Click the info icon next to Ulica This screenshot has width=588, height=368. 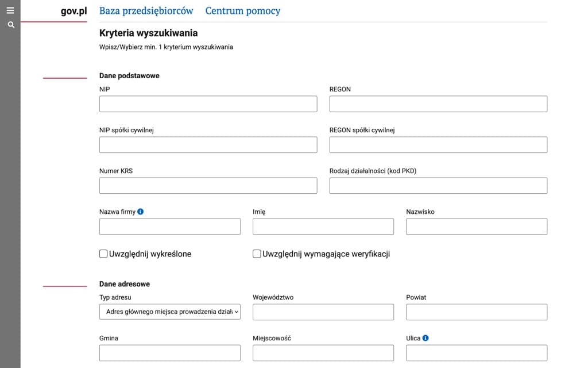(426, 338)
